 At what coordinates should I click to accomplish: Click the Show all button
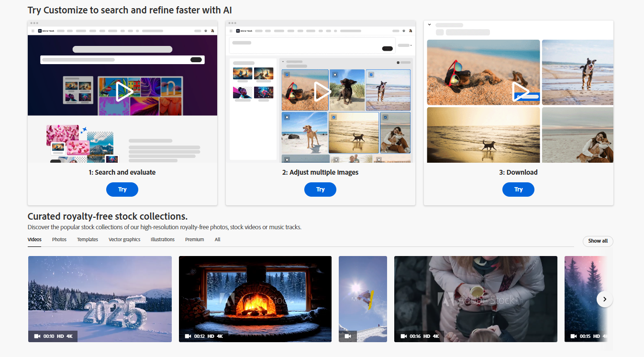coord(598,241)
